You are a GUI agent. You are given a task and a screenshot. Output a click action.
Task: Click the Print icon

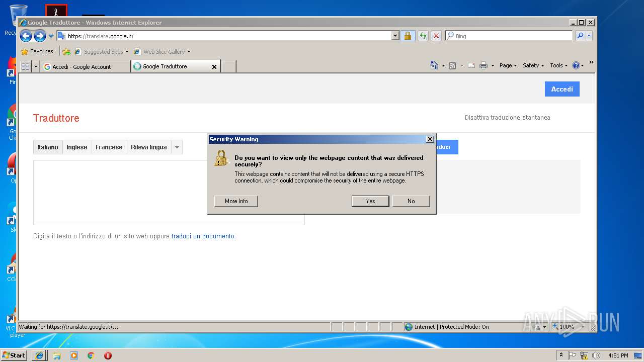[484, 65]
